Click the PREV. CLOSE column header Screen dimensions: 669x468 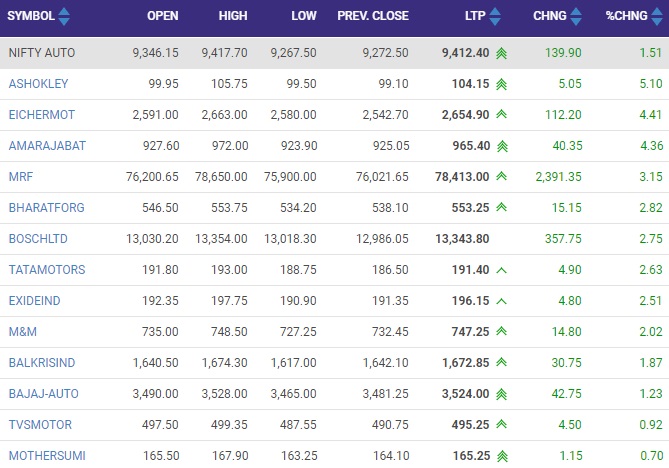(x=373, y=16)
